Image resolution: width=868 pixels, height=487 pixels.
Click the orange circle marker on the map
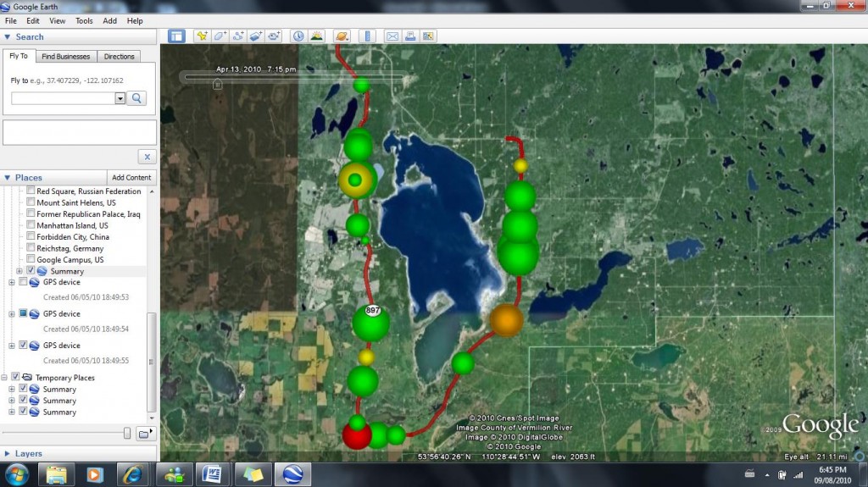[x=506, y=320]
